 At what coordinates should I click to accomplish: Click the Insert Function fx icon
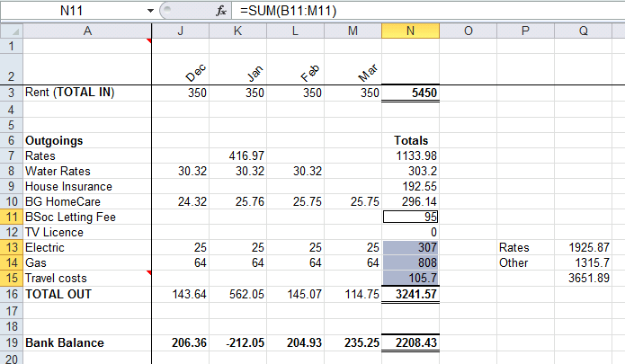pyautogui.click(x=222, y=11)
